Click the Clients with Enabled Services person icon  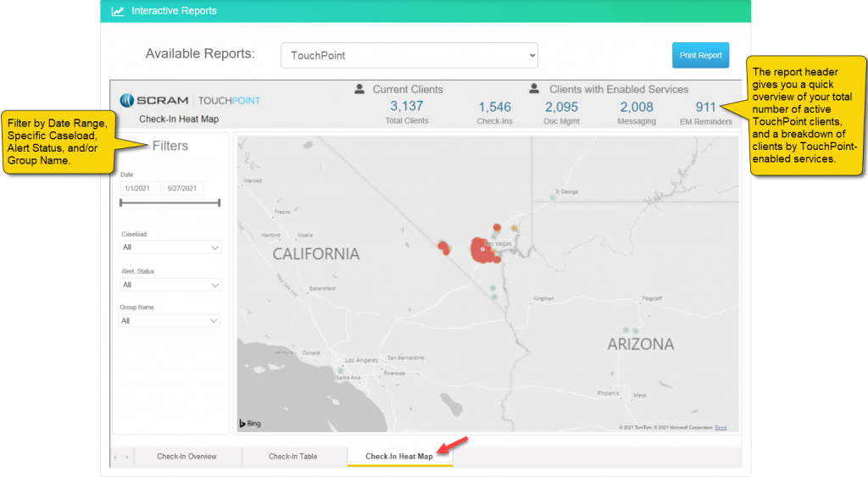[x=535, y=89]
